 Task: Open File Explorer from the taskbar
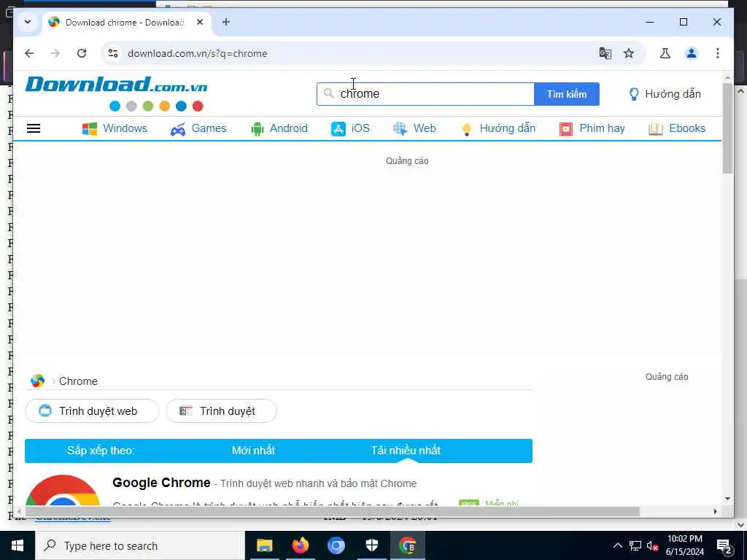tap(264, 545)
